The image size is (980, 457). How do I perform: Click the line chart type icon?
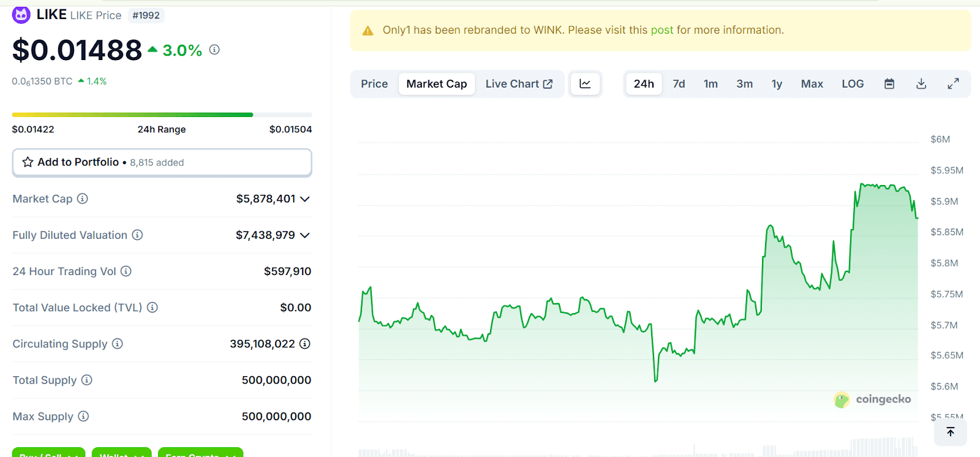[x=585, y=84]
